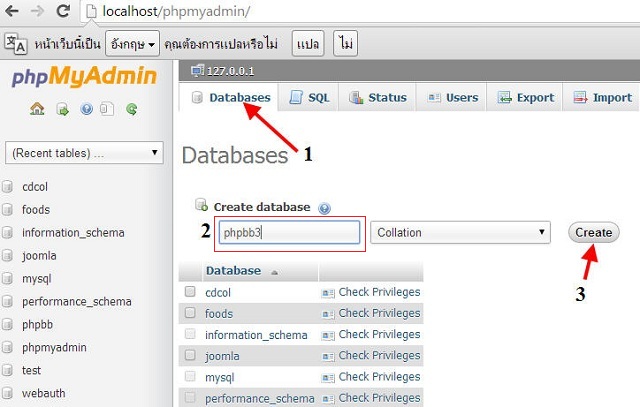Go to the Export tab
Image resolution: width=640 pixels, height=407 pixels.
525,97
